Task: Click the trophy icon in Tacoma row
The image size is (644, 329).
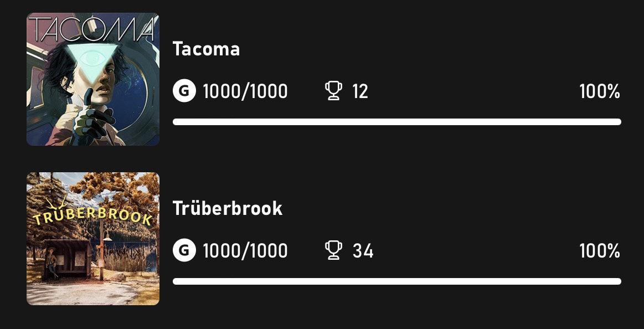Action: (x=333, y=91)
